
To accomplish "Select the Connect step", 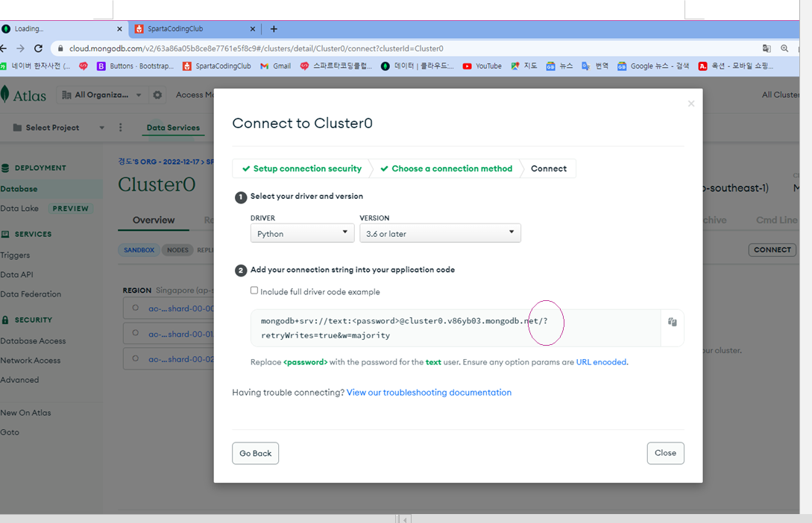I will click(548, 168).
